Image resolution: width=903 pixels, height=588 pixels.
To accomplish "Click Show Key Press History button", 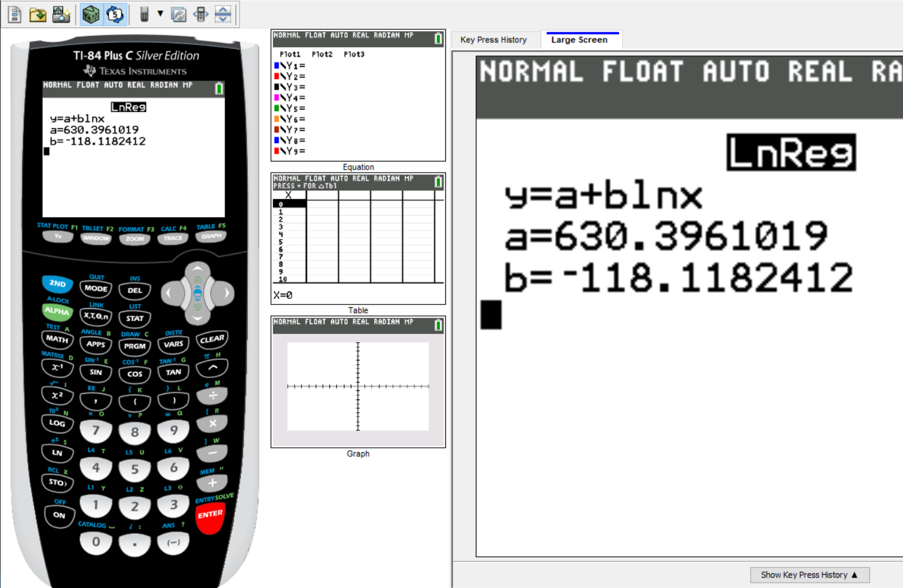I will click(x=810, y=575).
